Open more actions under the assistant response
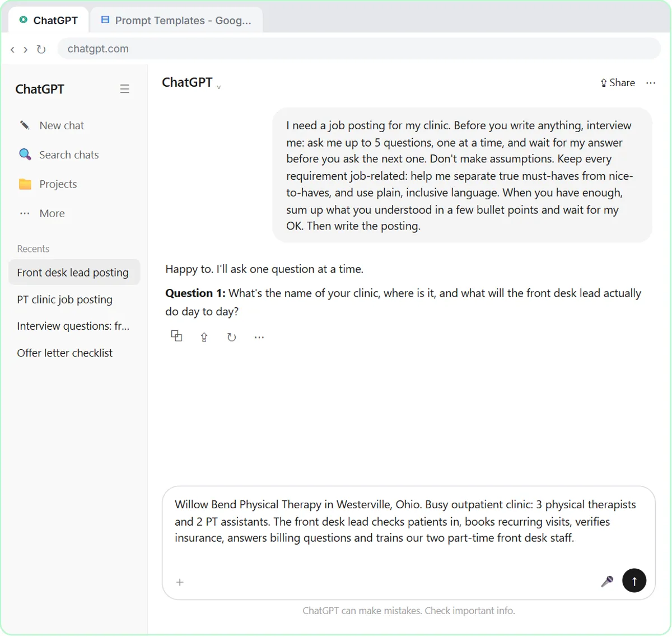 [259, 337]
